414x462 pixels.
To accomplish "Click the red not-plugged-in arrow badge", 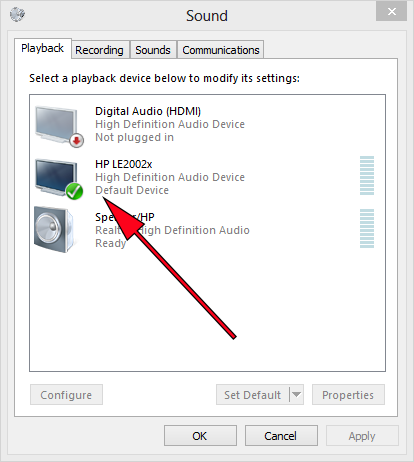I will [77, 140].
